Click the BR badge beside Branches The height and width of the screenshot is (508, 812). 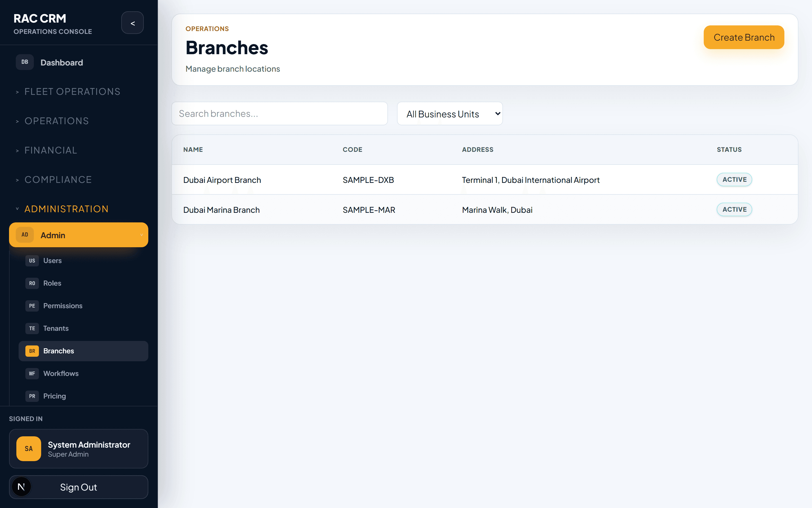pos(32,351)
